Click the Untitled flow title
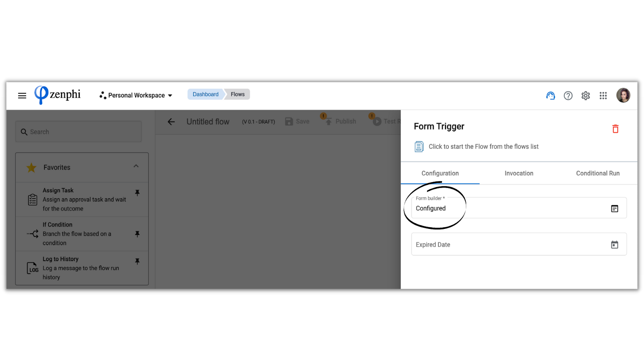The image size is (644, 362). pyautogui.click(x=208, y=121)
